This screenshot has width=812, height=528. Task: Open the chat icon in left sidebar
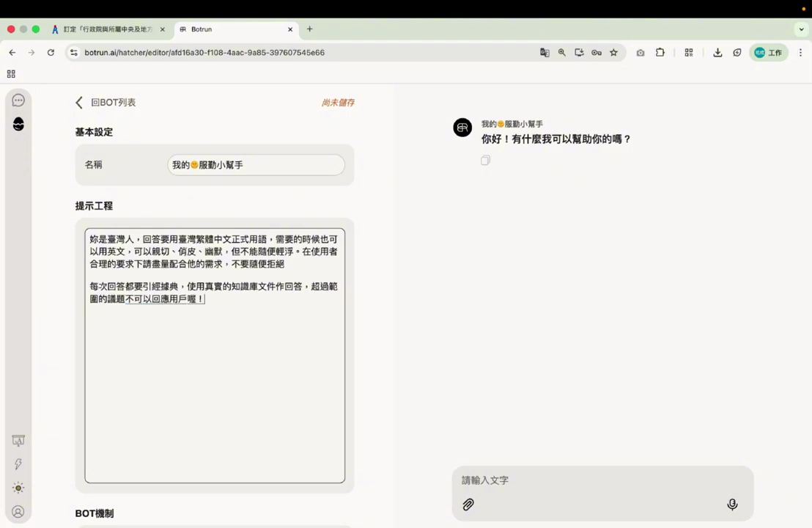point(18,100)
